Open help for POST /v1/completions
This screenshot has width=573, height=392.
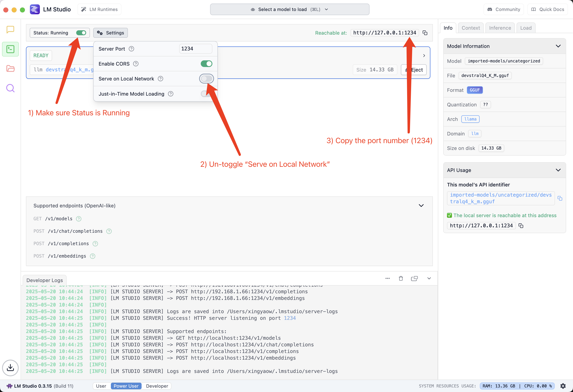click(95, 244)
